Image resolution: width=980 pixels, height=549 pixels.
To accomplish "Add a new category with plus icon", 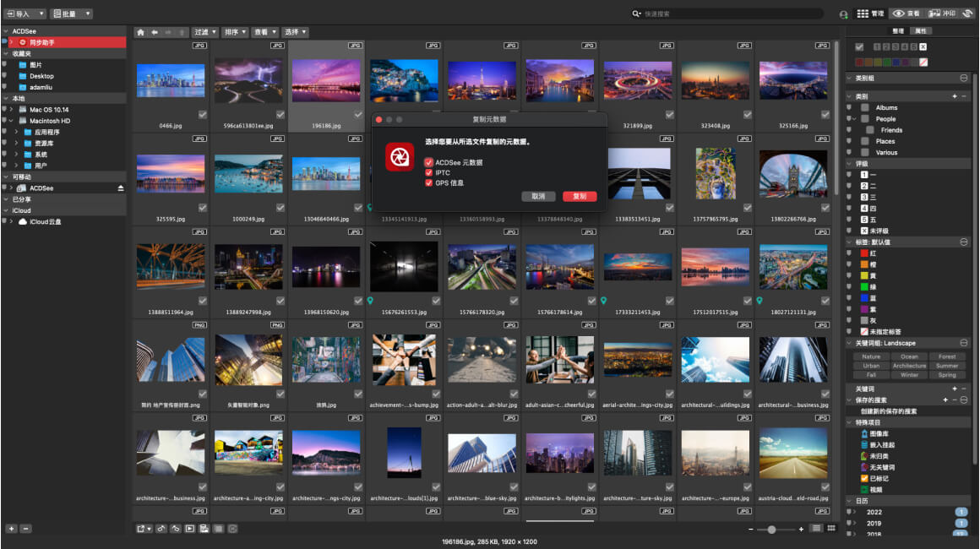I will coord(955,96).
